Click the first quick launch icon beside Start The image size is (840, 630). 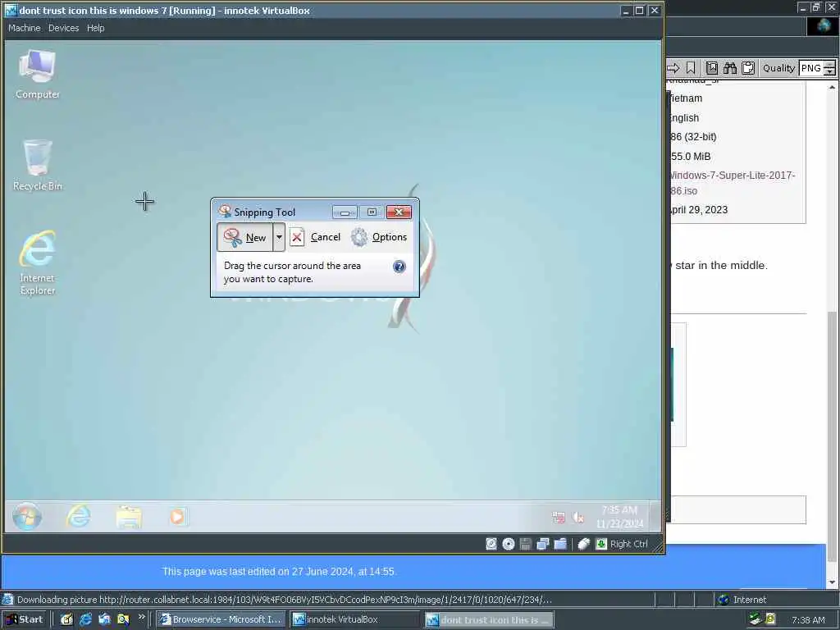[66, 620]
